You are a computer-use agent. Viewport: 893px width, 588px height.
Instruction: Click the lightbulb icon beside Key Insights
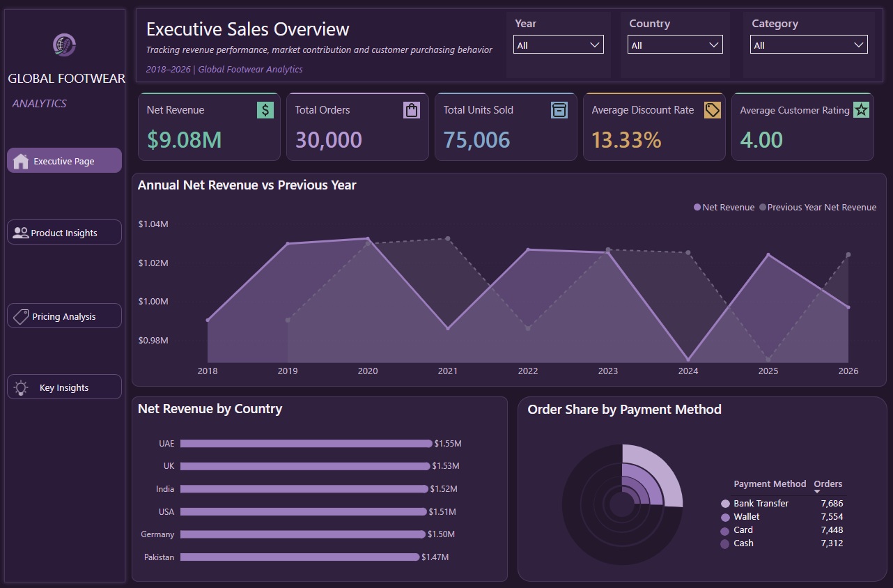tap(21, 387)
